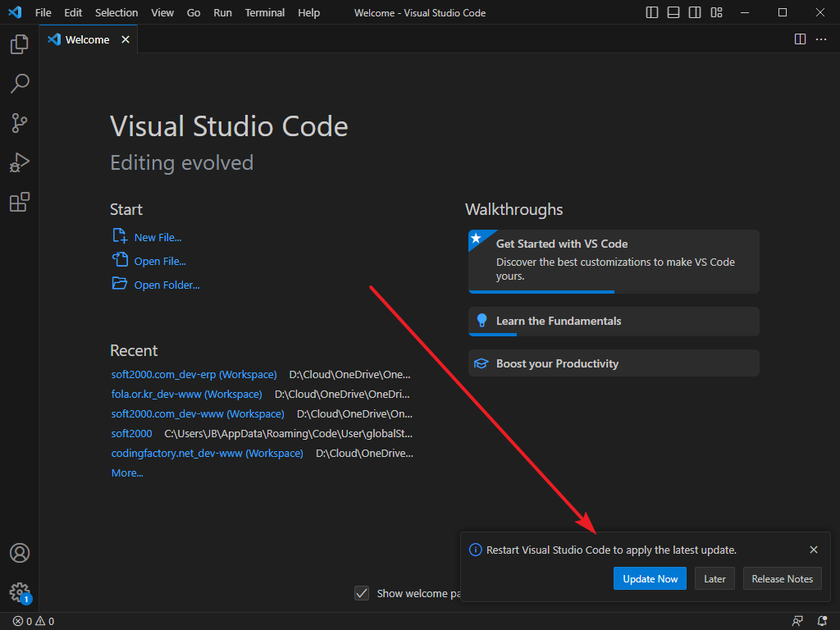
Task: Click the Open File icon in Start list
Action: tap(120, 259)
